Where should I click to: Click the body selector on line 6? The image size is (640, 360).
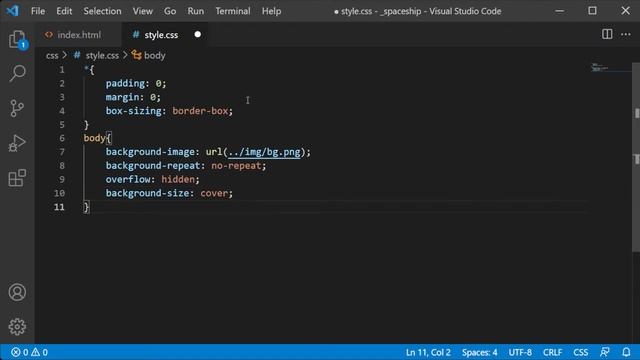94,138
